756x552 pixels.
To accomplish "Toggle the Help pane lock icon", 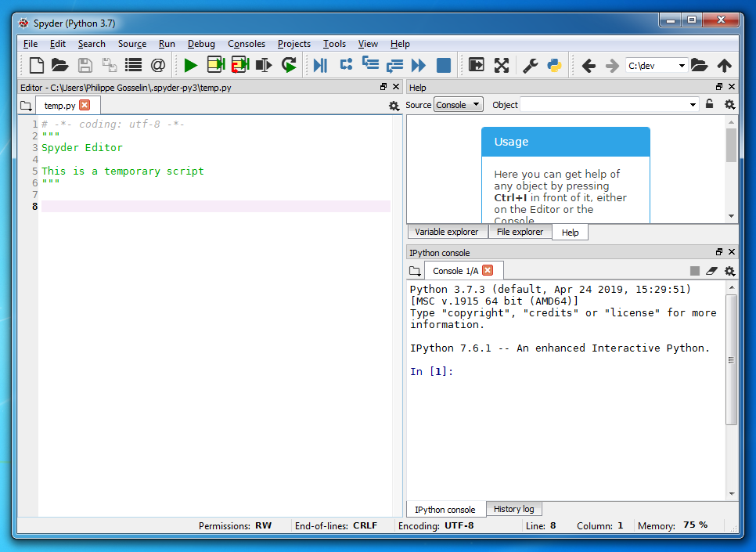I will 709,103.
